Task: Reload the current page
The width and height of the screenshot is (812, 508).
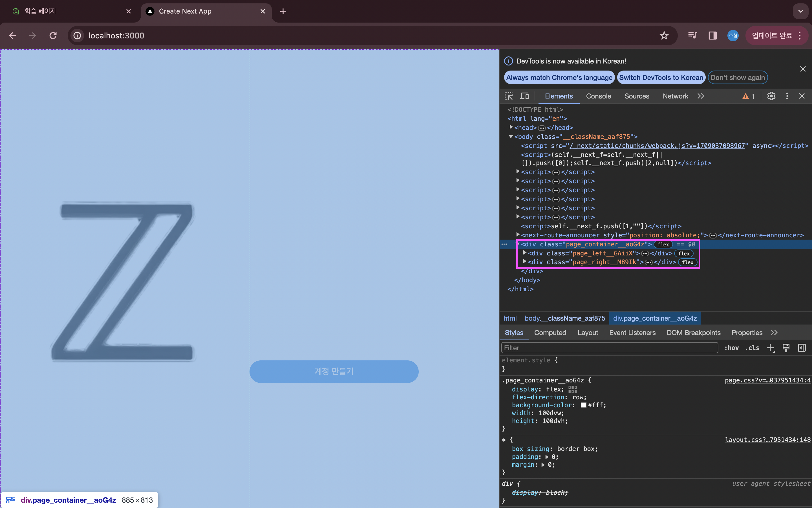Action: pyautogui.click(x=53, y=35)
